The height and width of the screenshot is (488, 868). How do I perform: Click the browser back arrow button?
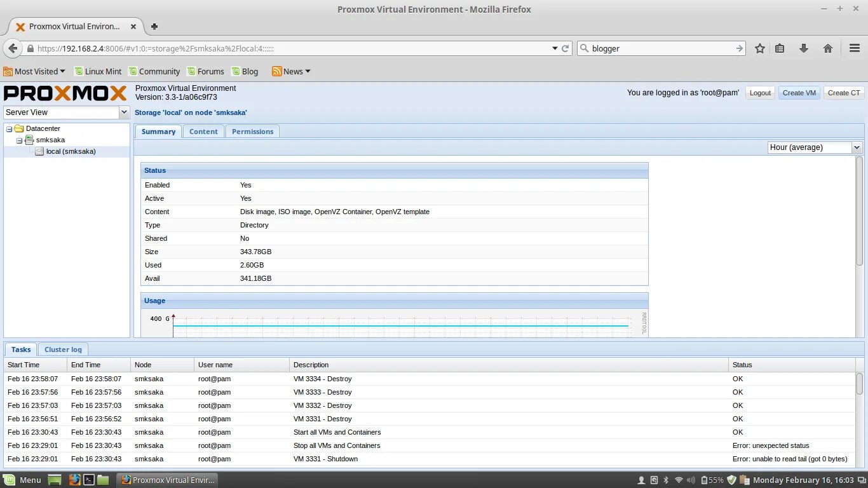coord(13,48)
